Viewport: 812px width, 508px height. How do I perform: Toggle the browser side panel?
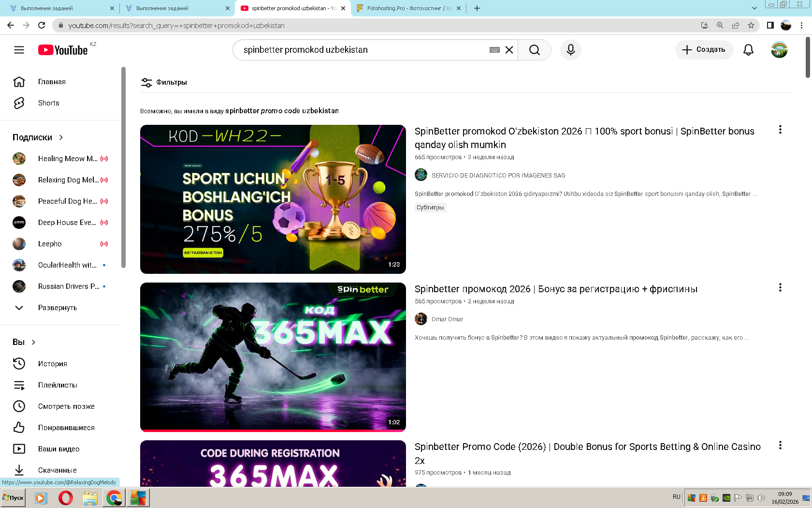point(770,25)
